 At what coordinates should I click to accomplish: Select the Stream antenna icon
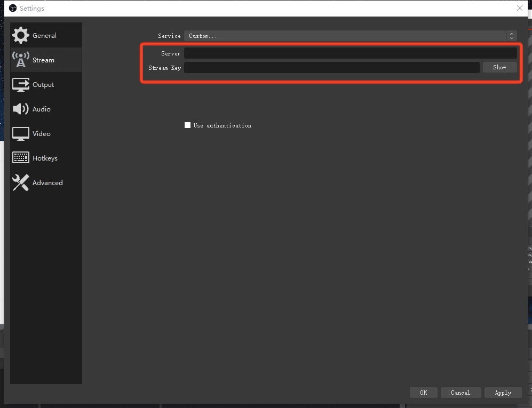coord(21,60)
